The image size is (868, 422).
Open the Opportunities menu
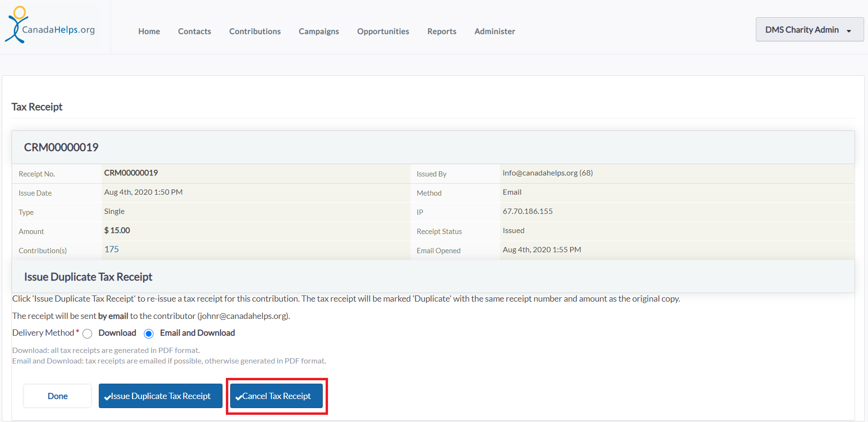click(383, 31)
